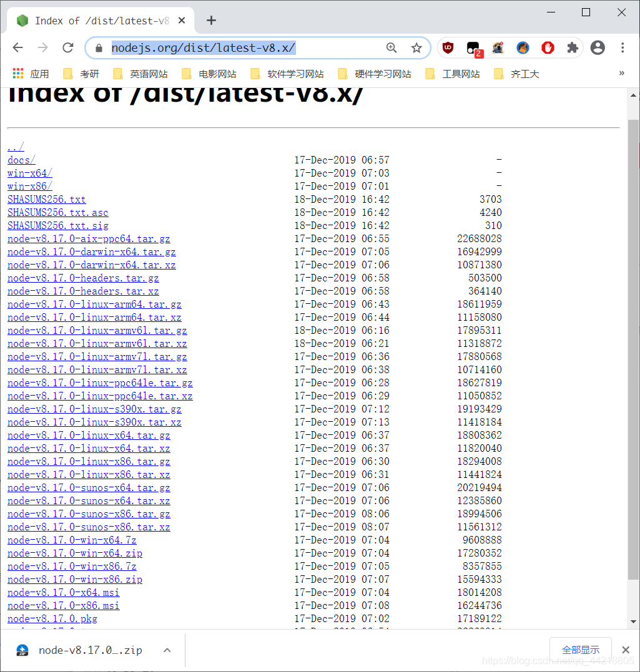Download node-v8.17.0-win-x86.zip
Screen dimensions: 640x672
75,580
